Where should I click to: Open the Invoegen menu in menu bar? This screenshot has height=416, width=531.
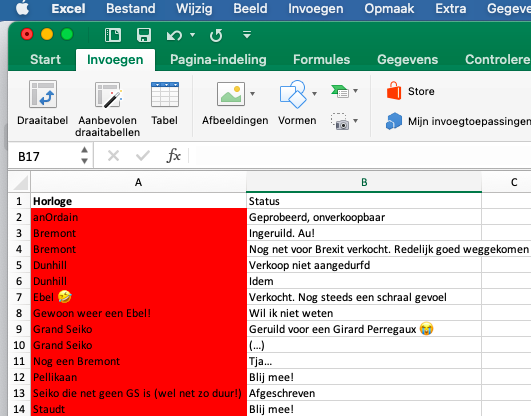tap(315, 8)
